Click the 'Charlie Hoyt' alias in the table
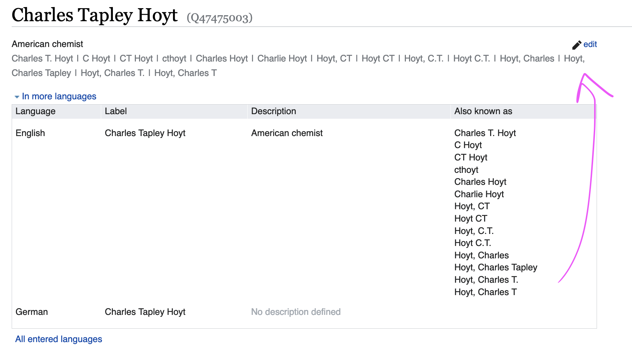Viewport: 632px width, 364px height. [479, 194]
